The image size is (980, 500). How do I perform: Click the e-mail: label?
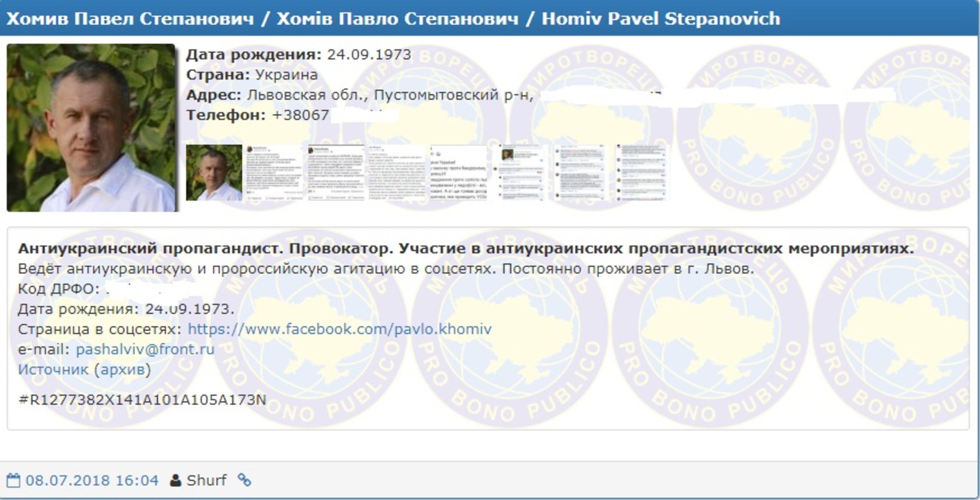click(44, 349)
